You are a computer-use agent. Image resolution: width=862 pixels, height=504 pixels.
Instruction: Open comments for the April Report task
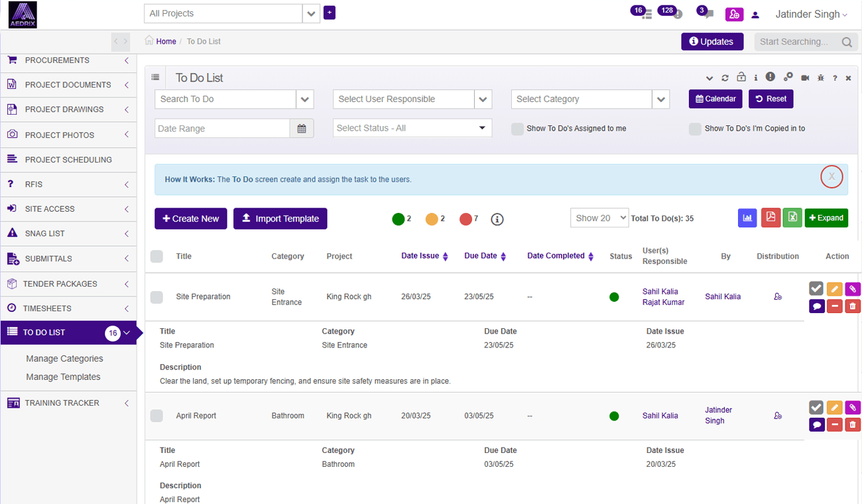816,425
